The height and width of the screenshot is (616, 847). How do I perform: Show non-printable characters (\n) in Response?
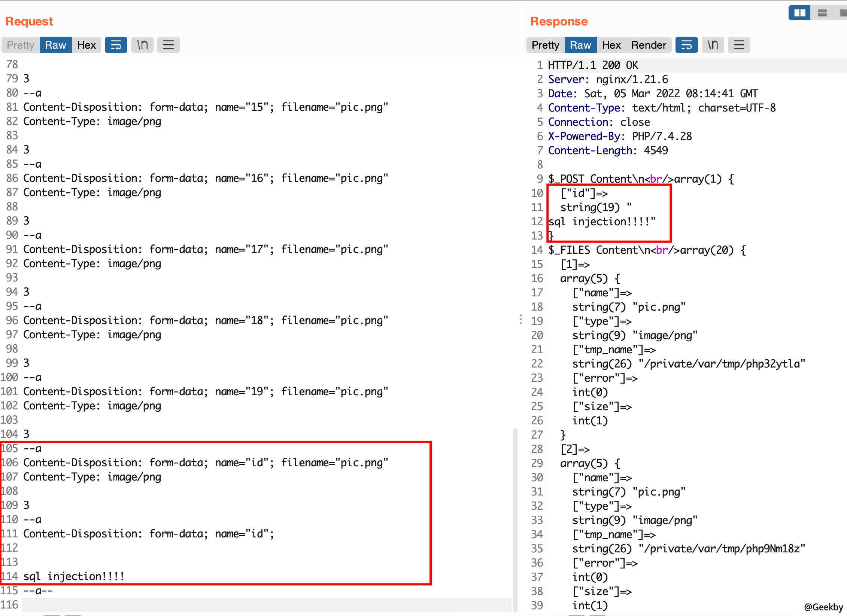(713, 45)
